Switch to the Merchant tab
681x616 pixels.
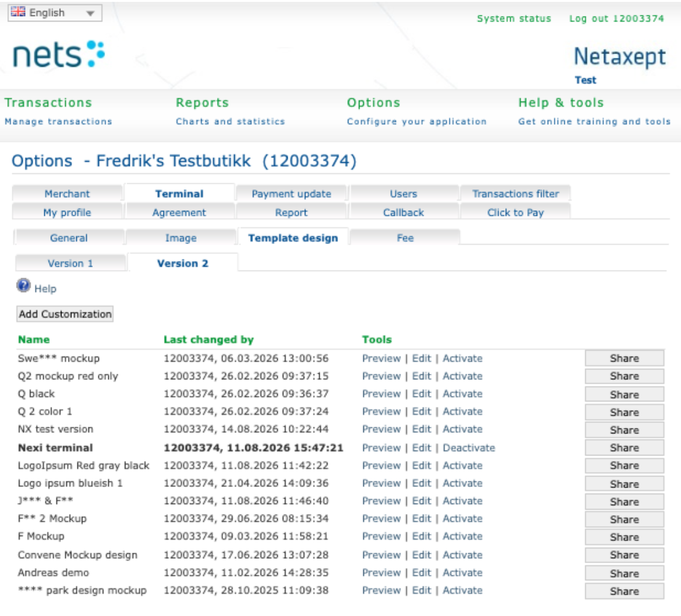pos(68,194)
